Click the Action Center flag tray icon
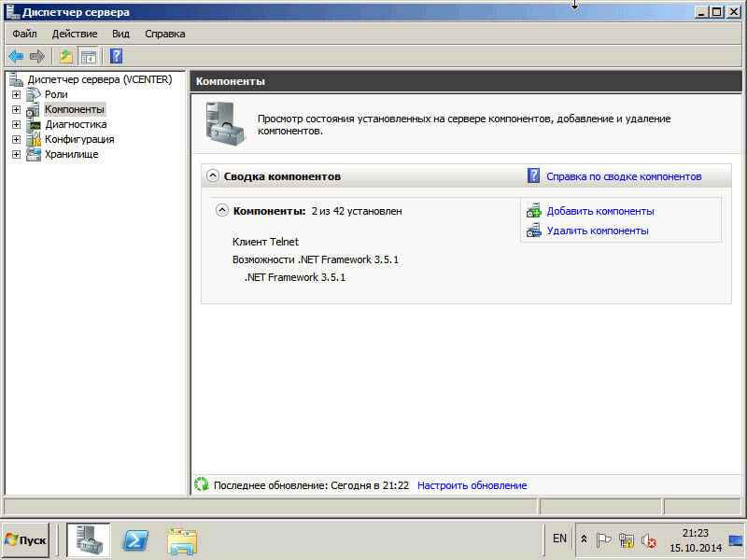747x560 pixels. pos(603,540)
